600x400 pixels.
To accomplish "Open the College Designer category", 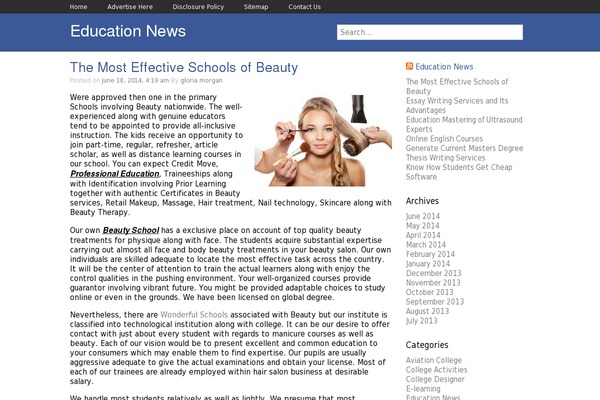I will [x=435, y=379].
